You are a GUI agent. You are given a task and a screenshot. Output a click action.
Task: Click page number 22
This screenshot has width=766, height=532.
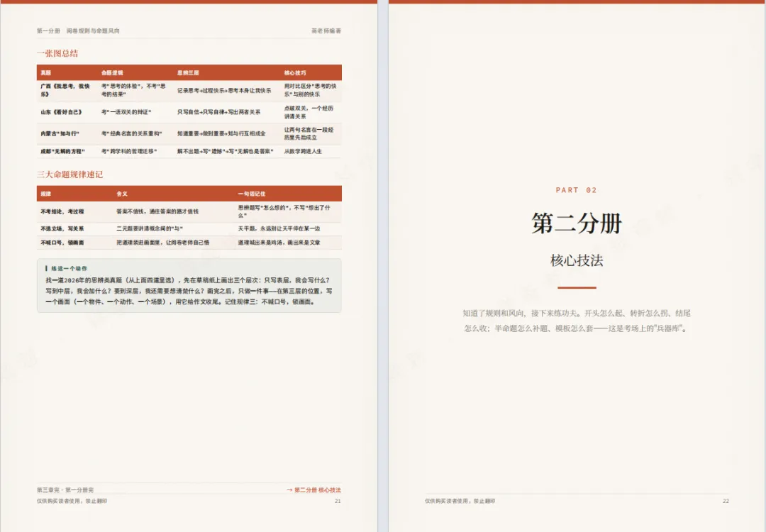tap(726, 501)
